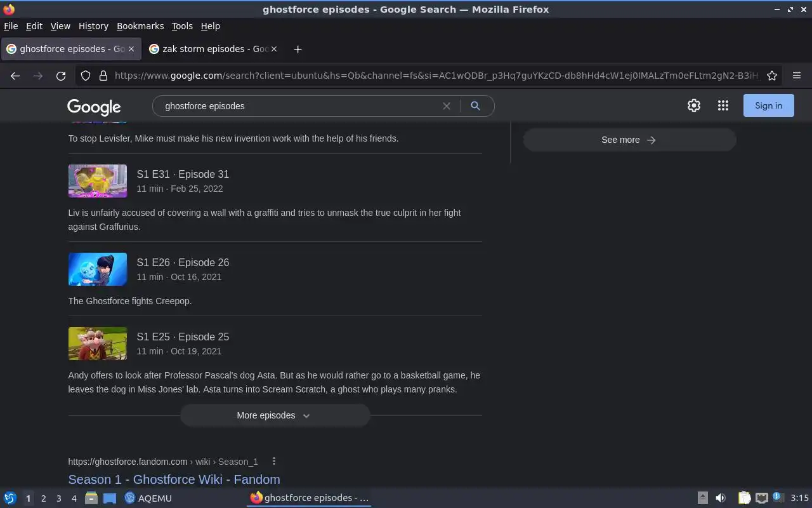Screen dimensions: 812x508
Task: Expand the More episodes list
Action: coord(275,415)
